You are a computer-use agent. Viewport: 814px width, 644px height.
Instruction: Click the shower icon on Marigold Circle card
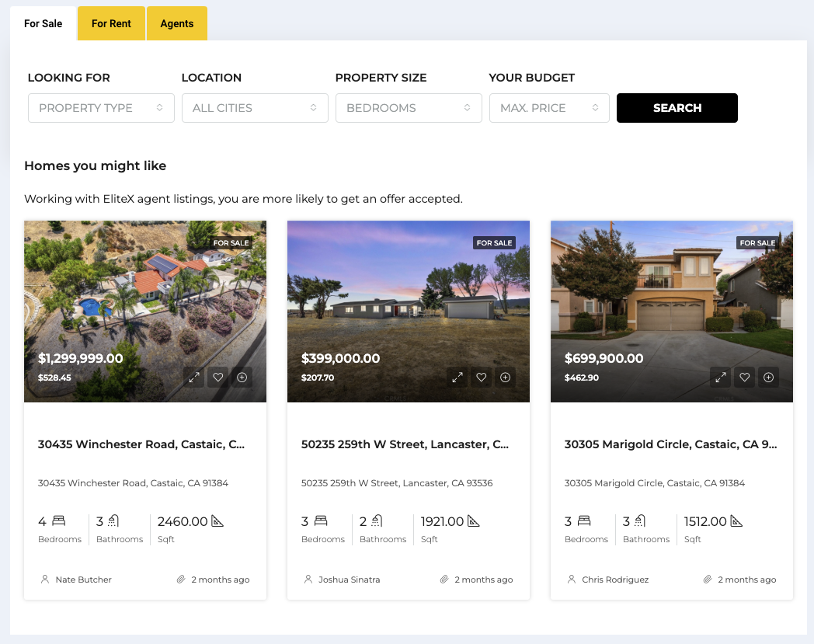pos(640,520)
